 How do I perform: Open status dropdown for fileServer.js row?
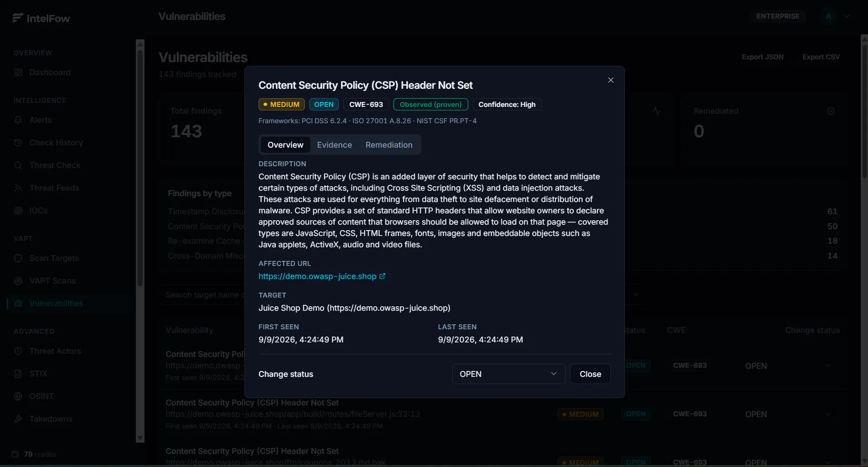pyautogui.click(x=788, y=414)
